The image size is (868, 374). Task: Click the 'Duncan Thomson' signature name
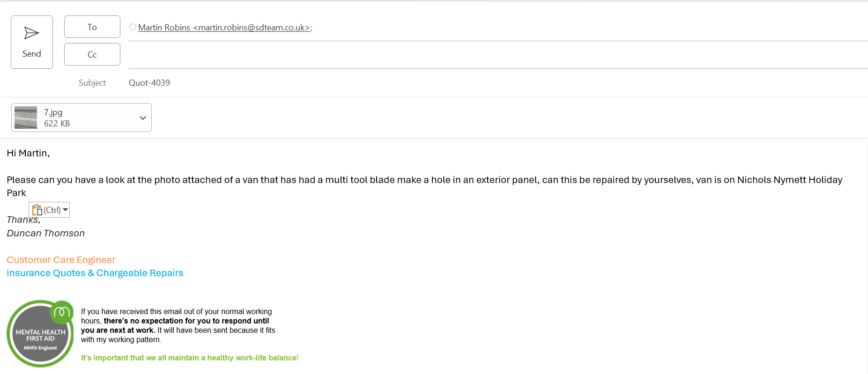[46, 233]
